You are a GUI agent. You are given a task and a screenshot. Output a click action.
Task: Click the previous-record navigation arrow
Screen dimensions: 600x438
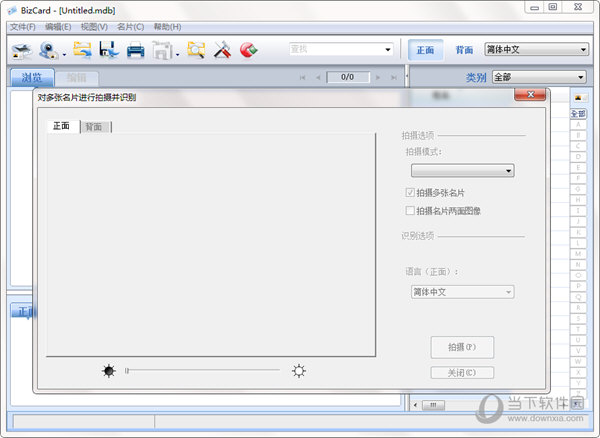[318, 78]
